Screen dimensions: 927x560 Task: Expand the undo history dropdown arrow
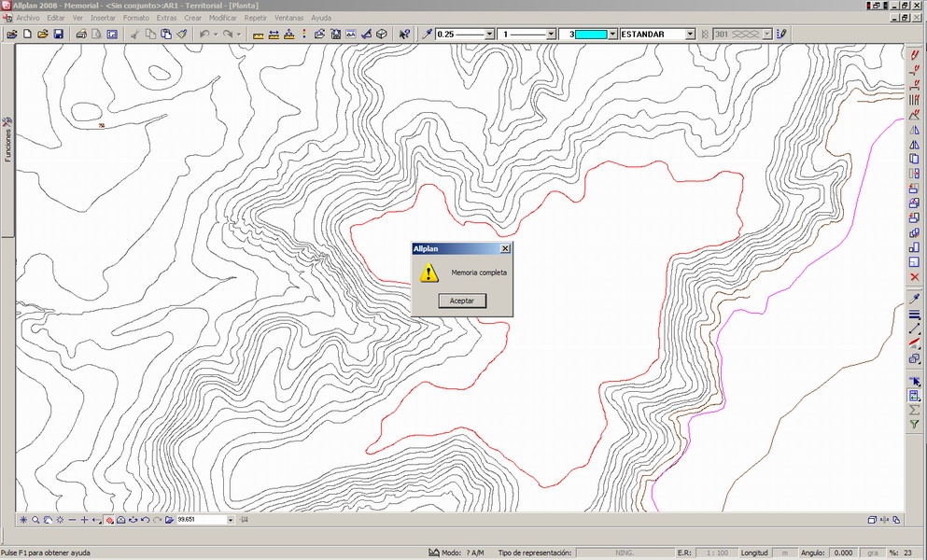click(216, 35)
